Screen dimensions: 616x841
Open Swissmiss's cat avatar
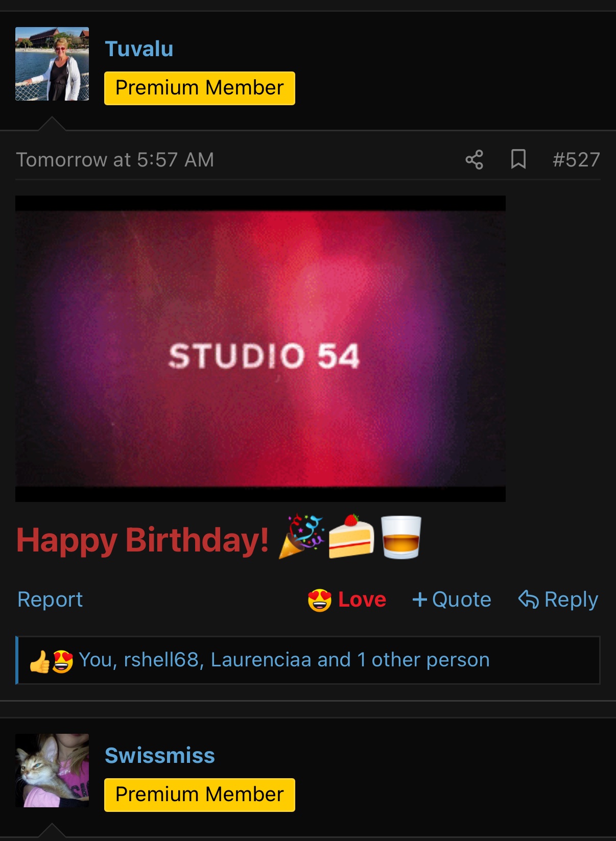click(x=52, y=771)
